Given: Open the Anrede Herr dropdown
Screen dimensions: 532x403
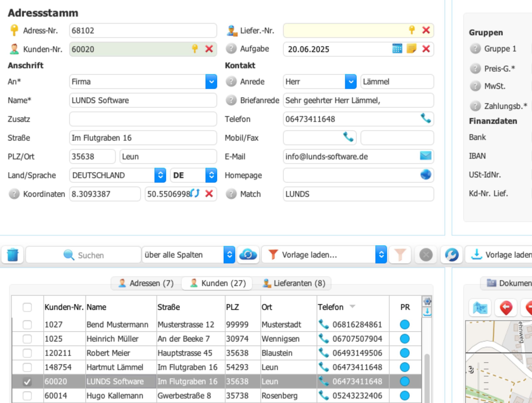Looking at the screenshot, I should [351, 82].
